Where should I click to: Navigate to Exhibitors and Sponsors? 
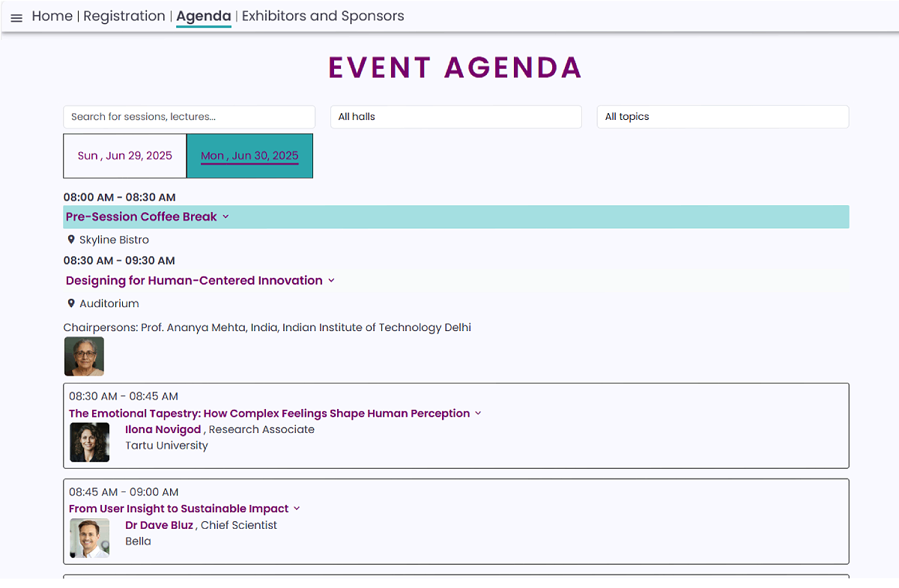(x=322, y=16)
